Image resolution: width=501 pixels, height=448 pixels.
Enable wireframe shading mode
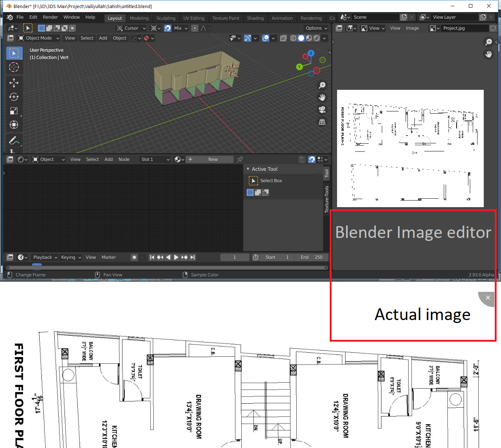[x=293, y=38]
